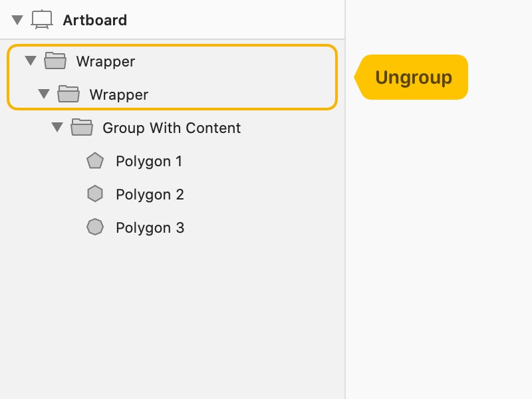This screenshot has width=532, height=399.
Task: Select the Polygon 1 layer name
Action: [149, 162]
